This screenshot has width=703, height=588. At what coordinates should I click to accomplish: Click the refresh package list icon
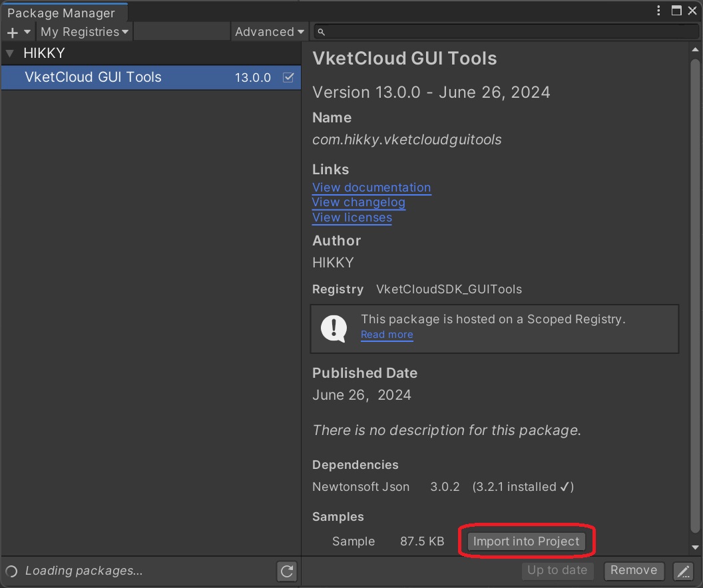(287, 571)
